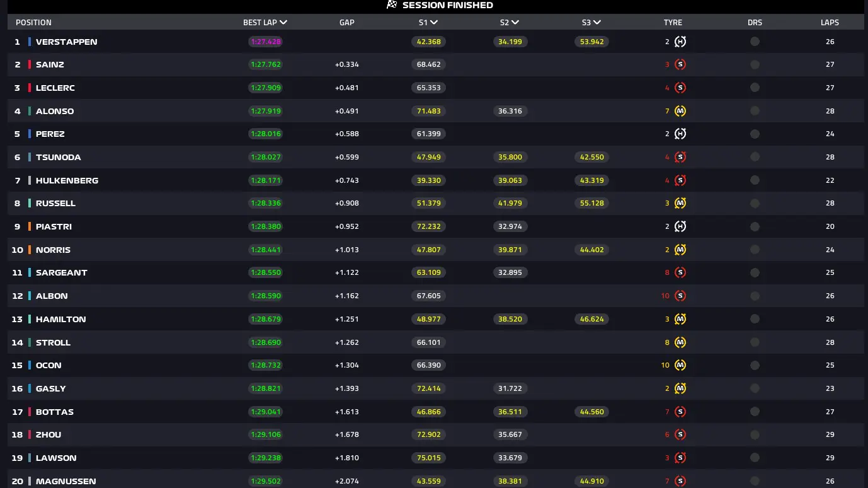Click Leclerc's gap value +0.481
The image size is (868, 488).
pyautogui.click(x=347, y=88)
